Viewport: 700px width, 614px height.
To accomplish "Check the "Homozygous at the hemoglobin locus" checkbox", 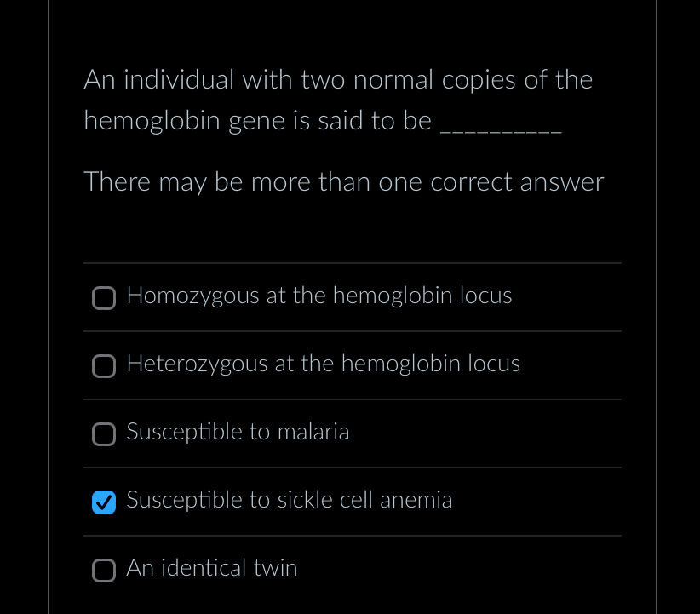I will 103,298.
